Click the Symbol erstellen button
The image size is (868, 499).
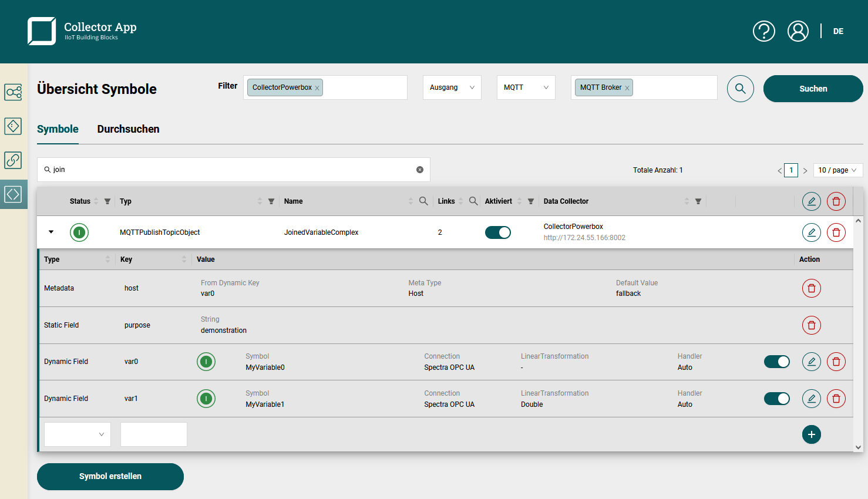110,476
